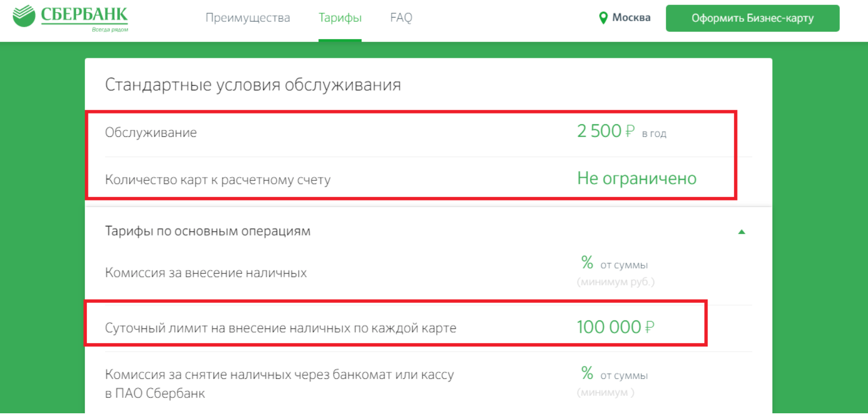Click the Тарифы по основным операциям header
The width and height of the screenshot is (868, 417).
208,231
